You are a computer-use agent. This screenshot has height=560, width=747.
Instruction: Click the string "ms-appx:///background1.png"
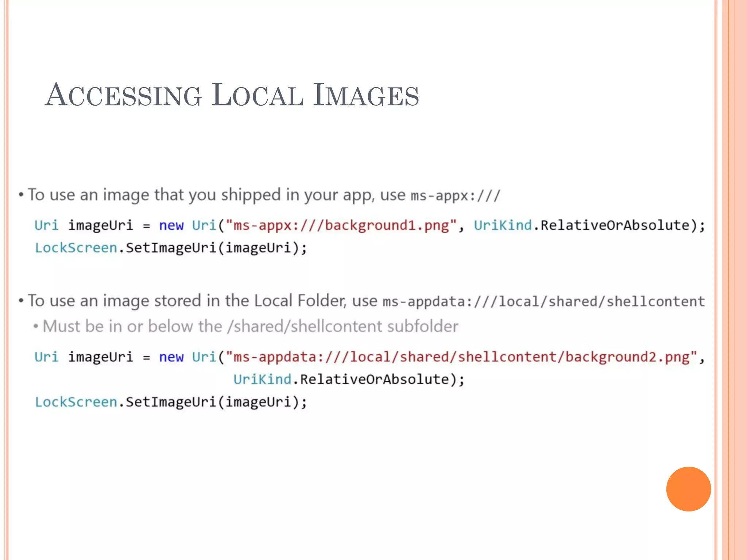pos(341,225)
